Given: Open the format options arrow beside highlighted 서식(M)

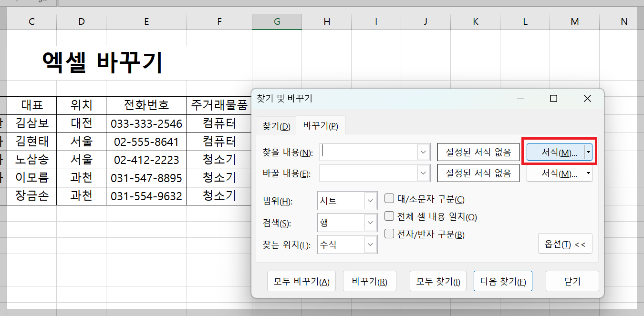Looking at the screenshot, I should click(x=588, y=152).
